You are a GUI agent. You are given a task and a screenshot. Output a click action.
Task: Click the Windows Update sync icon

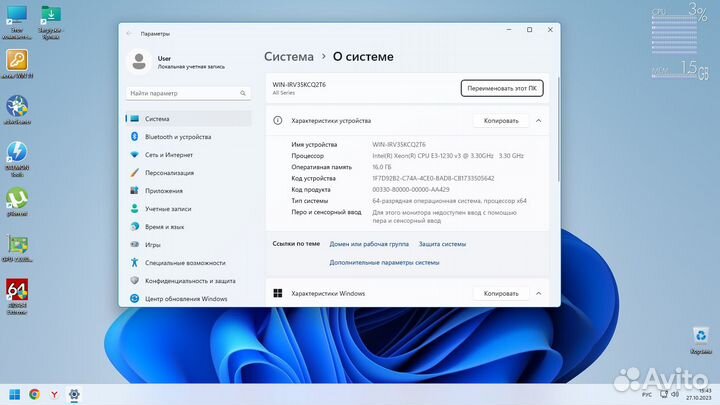pos(135,298)
